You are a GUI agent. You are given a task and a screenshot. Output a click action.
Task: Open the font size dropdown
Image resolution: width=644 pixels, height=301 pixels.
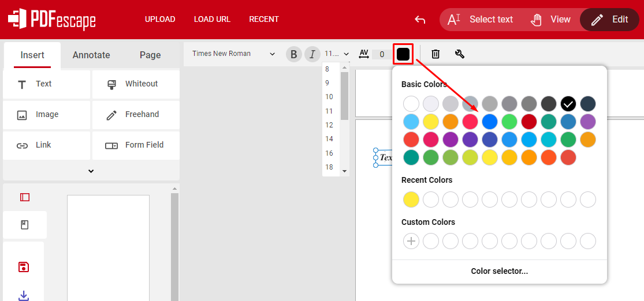(x=336, y=54)
